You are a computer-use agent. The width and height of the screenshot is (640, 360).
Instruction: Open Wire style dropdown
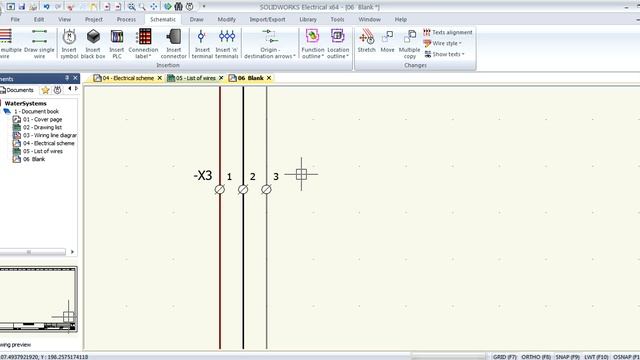click(x=442, y=43)
